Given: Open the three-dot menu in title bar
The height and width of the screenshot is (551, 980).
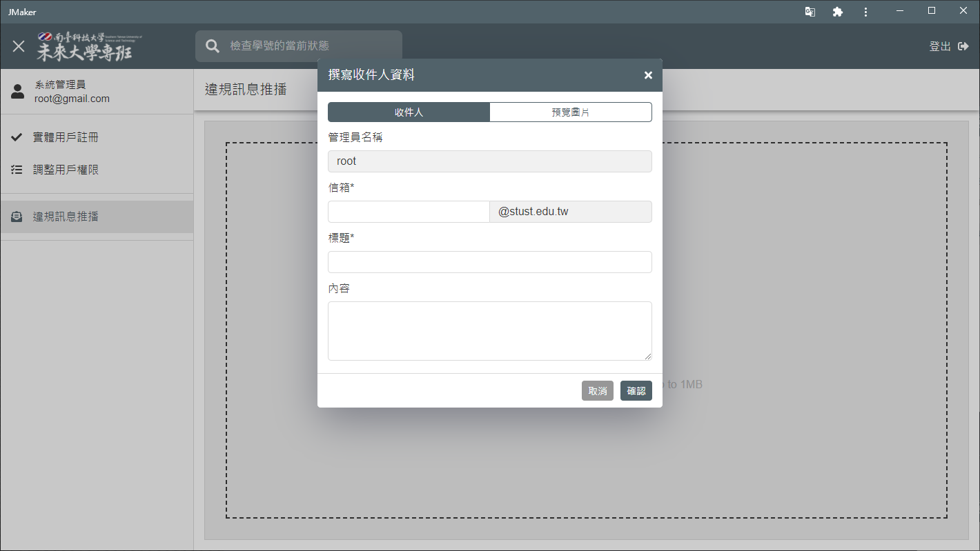Looking at the screenshot, I should (865, 12).
